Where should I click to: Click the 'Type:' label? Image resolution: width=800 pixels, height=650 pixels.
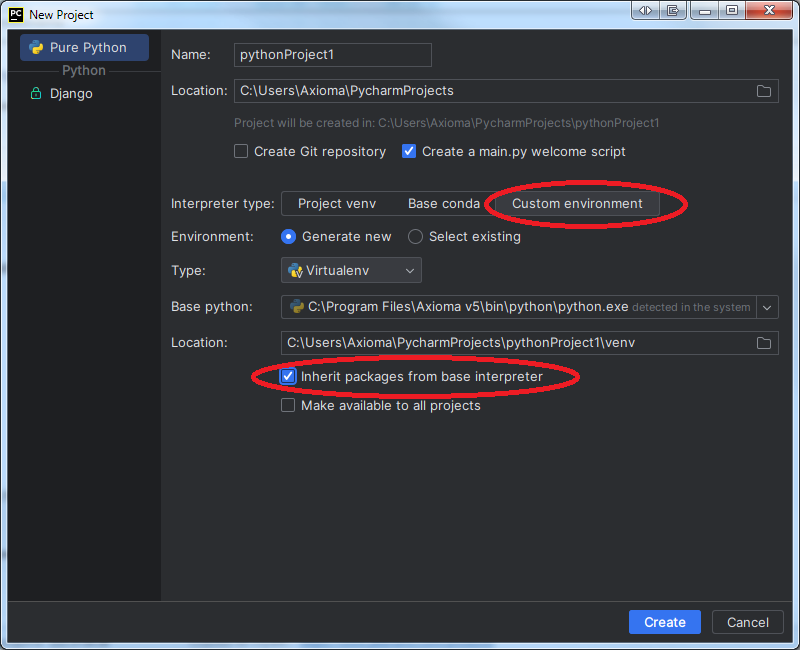click(x=188, y=270)
